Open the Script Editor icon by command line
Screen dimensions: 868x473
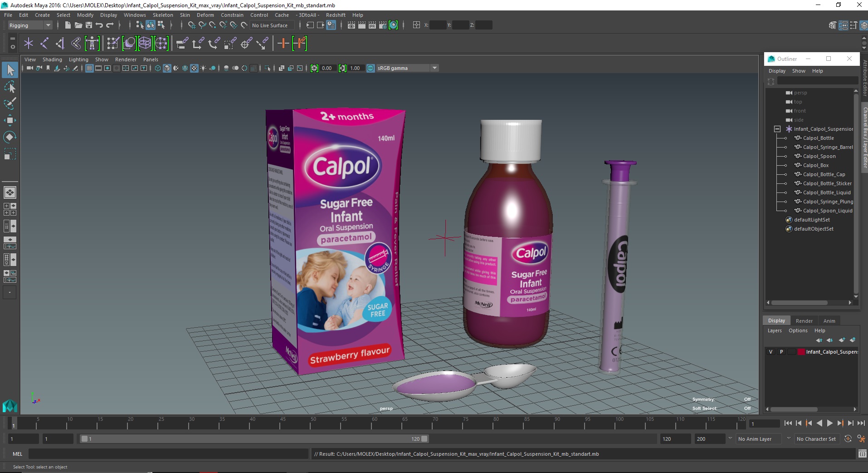coord(862,454)
